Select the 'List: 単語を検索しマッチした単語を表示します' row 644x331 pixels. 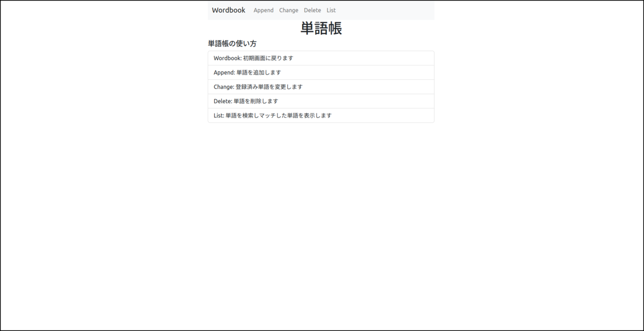(x=321, y=115)
